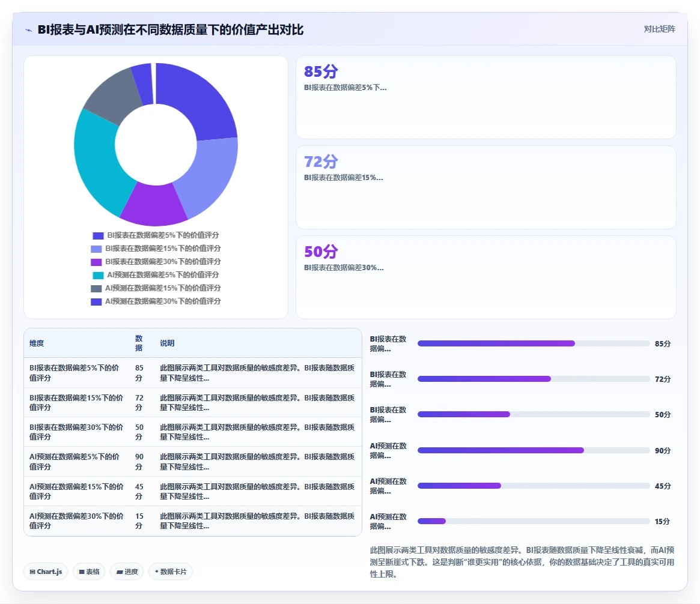Viewport: 700px width, 604px height.
Task: Click the 15分 value beside the progress bar
Action: [662, 522]
